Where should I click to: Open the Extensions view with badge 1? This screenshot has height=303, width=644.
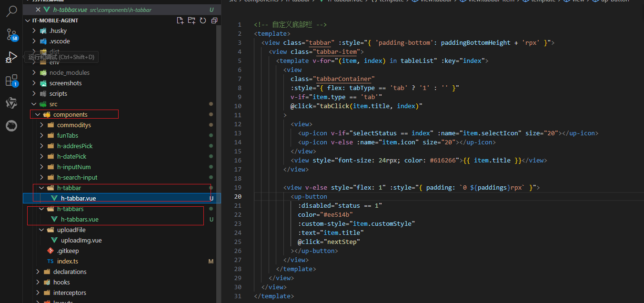click(x=11, y=81)
